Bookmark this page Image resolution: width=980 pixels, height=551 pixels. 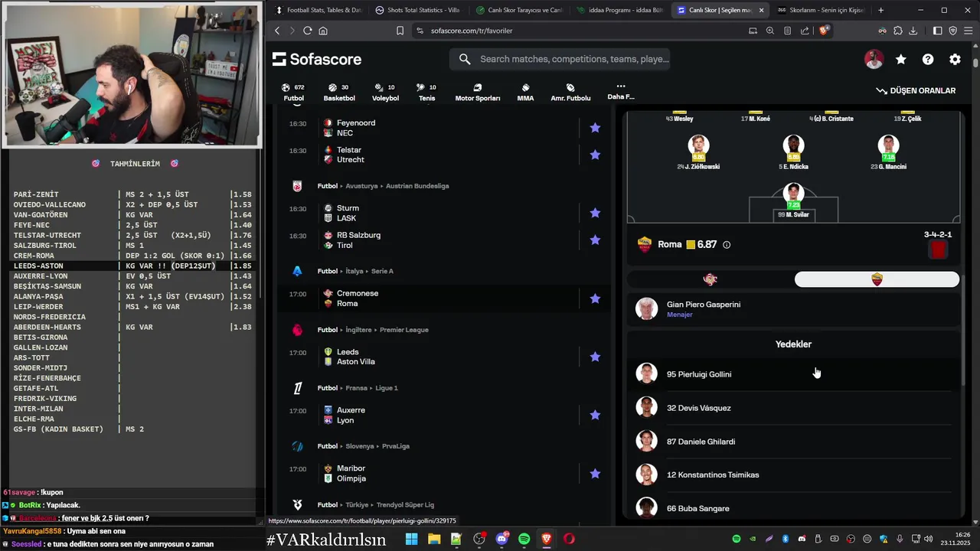pos(400,31)
